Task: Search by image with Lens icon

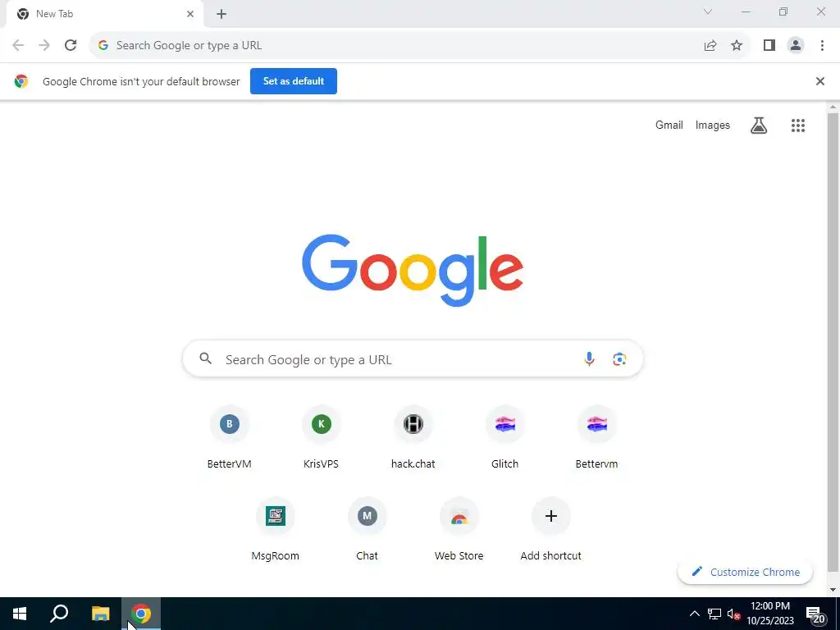Action: pyautogui.click(x=619, y=358)
